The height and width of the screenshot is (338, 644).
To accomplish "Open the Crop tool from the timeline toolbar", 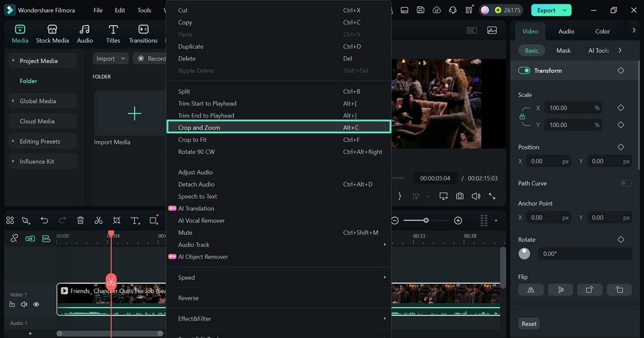I will (117, 220).
